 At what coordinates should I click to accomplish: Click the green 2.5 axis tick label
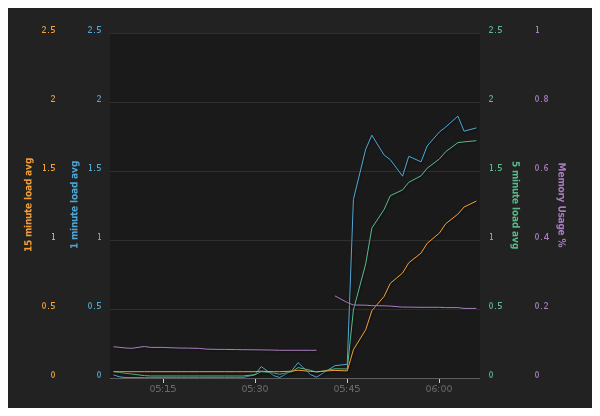click(496, 30)
